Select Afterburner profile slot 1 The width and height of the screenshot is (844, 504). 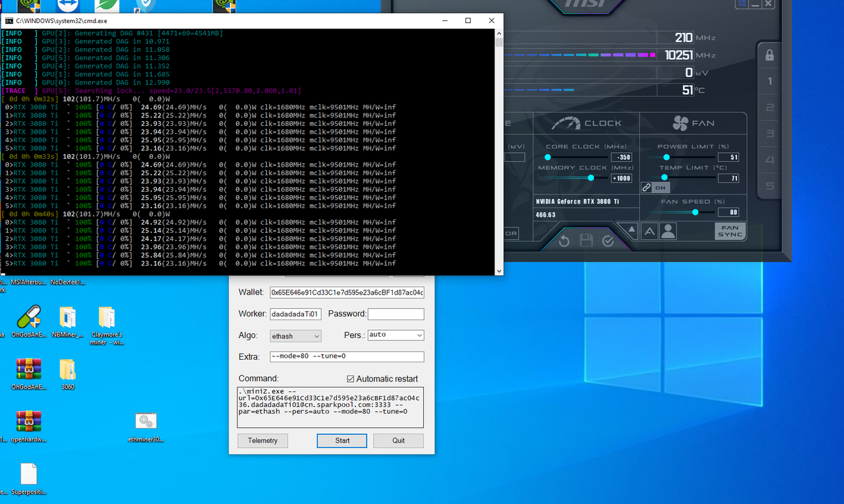tap(769, 82)
